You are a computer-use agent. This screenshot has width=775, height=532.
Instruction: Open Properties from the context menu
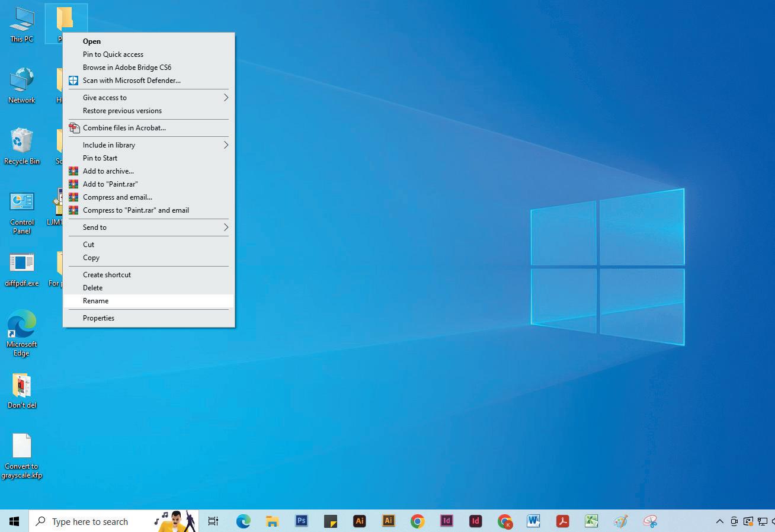click(x=149, y=318)
